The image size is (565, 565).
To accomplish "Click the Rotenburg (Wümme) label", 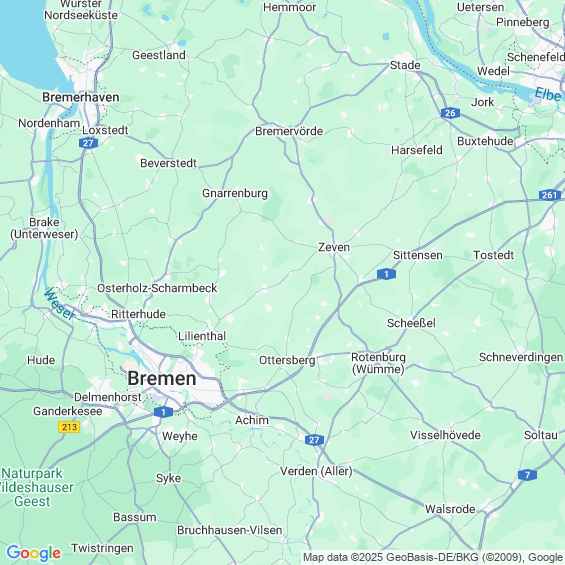I will click(378, 363).
